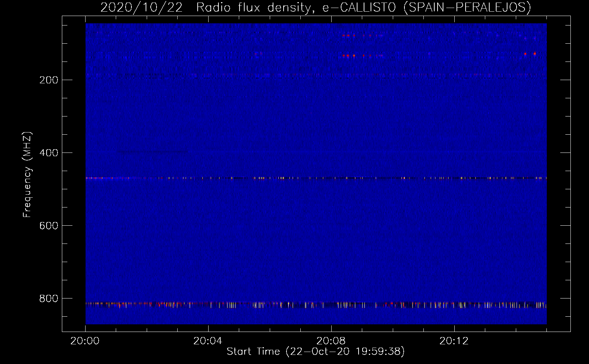Viewport: 589px width, 364px height.
Task: Click the bright interference line near 470 MHz
Action: 316,178
